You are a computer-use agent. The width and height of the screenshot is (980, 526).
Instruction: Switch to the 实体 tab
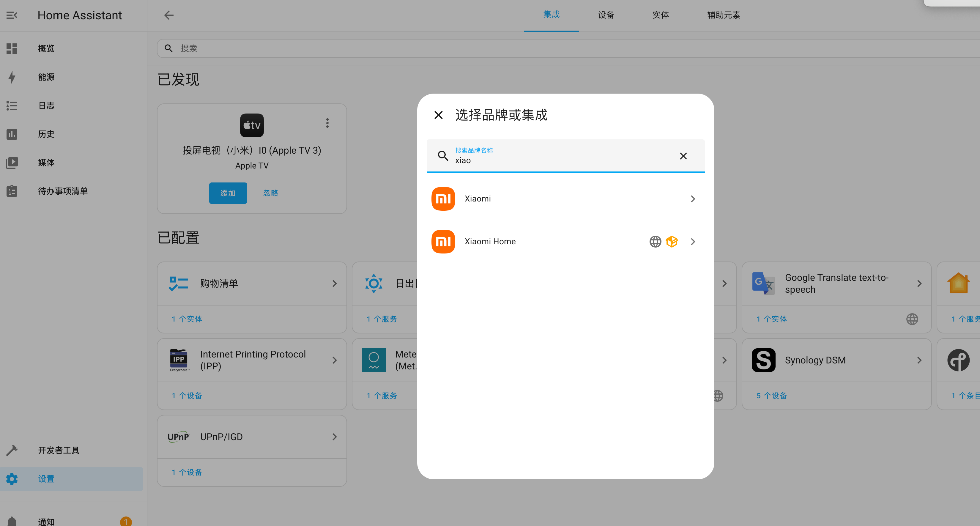[661, 15]
